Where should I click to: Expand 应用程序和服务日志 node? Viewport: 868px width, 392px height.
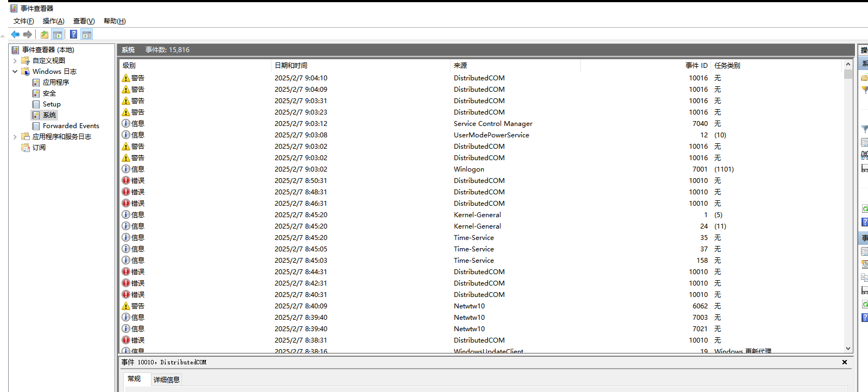(x=15, y=137)
